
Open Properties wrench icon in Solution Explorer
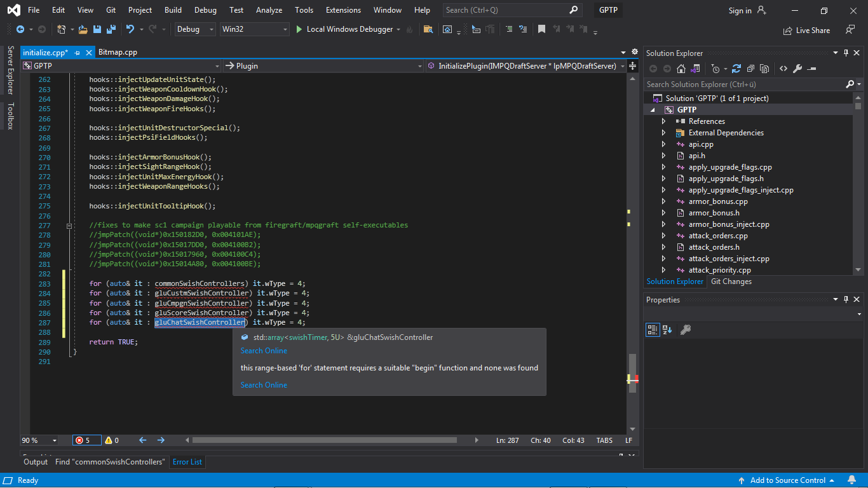point(797,69)
